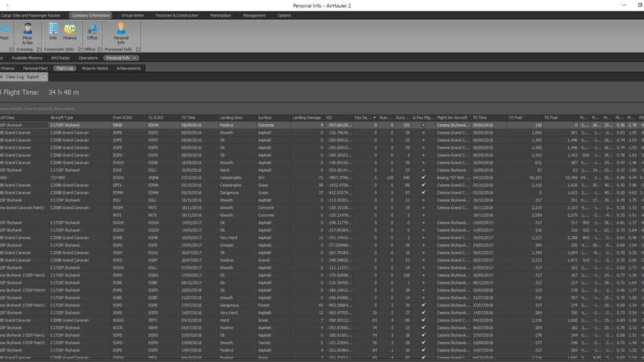Click the Export button
This screenshot has width=644, height=362.
point(33,77)
